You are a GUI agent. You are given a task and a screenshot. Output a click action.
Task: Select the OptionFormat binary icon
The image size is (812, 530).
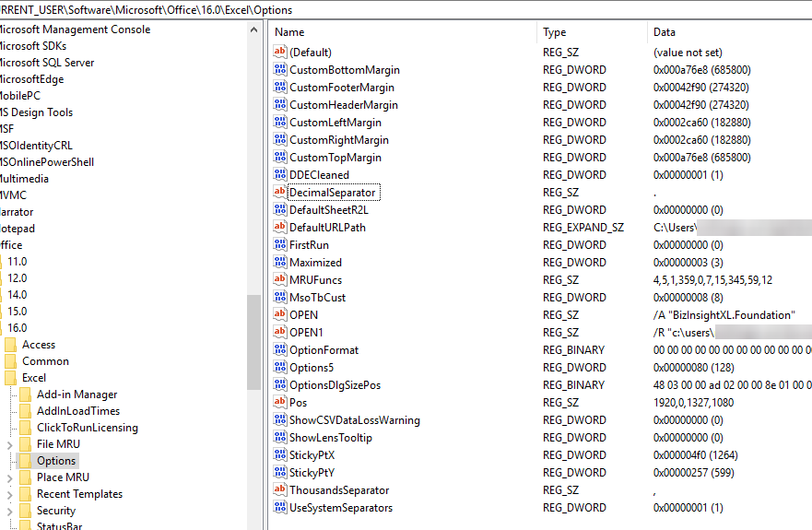(280, 349)
